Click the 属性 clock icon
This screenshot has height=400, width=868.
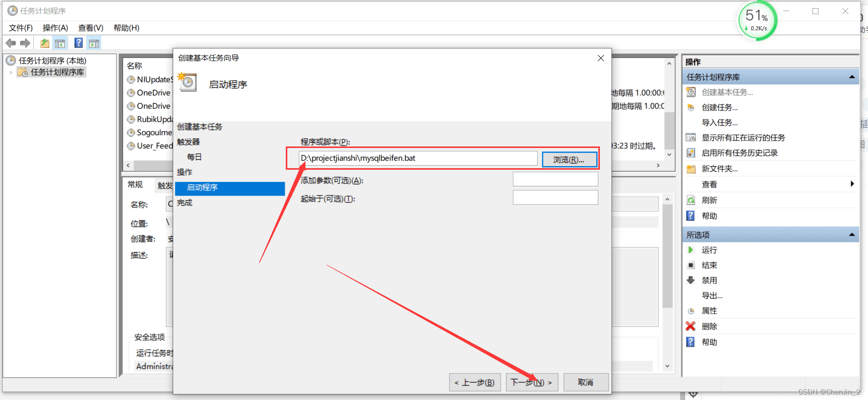[691, 311]
